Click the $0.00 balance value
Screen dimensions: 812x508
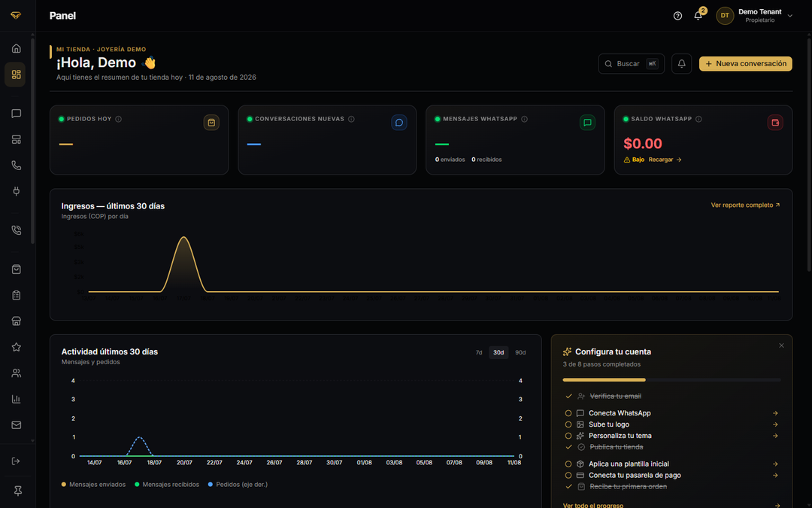point(643,144)
